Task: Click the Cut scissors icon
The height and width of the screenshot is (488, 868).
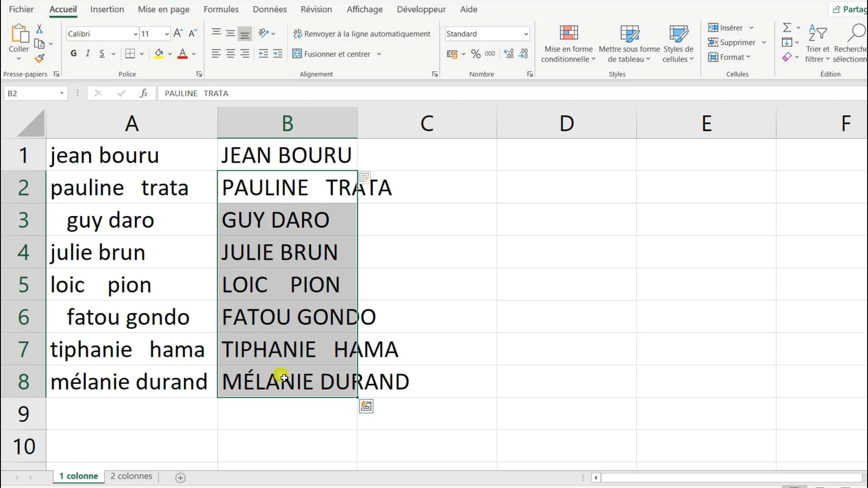Action: coord(39,29)
